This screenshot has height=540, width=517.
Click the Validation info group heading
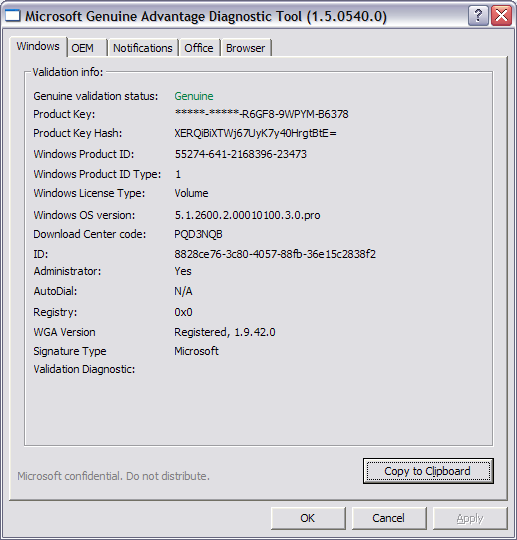pos(68,72)
